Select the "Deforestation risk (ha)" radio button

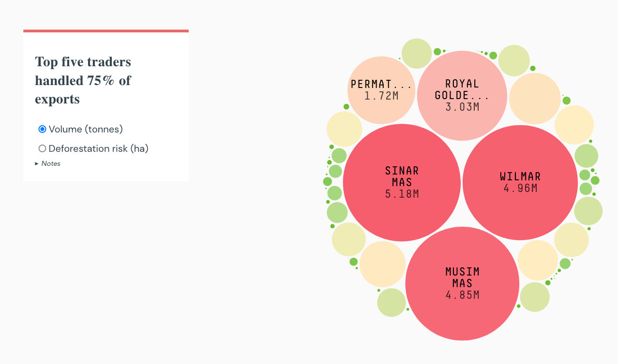[42, 148]
